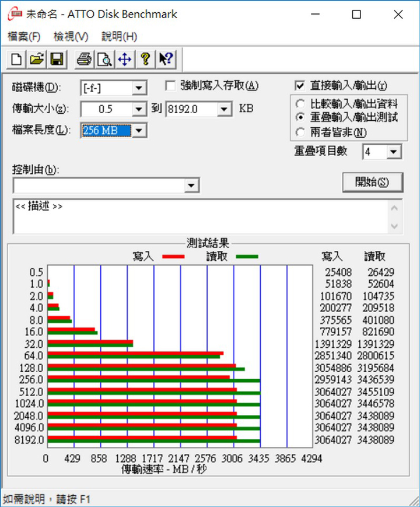Viewport: 420px width, 507px height.
Task: Click the ATTO app icon in title bar
Action: coord(15,14)
